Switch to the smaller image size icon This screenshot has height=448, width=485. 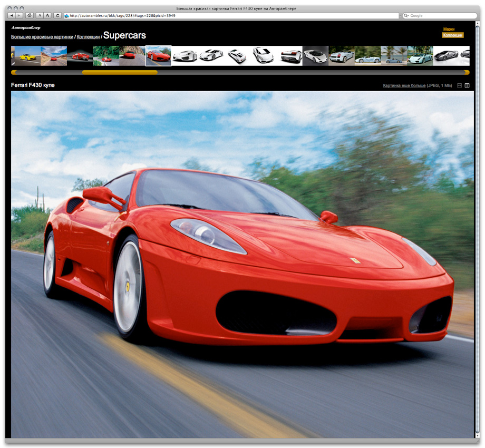click(459, 85)
